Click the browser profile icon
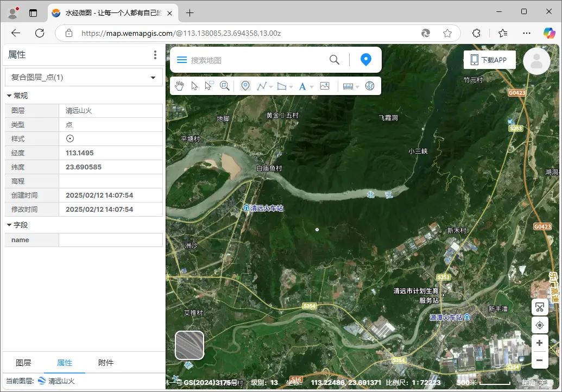 13,13
